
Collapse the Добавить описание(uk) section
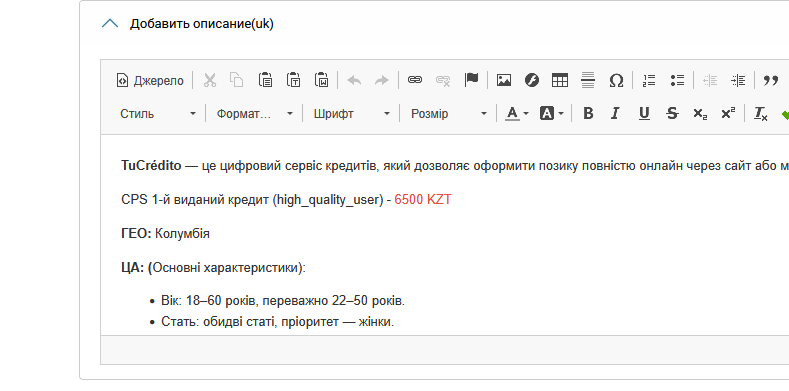[x=110, y=24]
